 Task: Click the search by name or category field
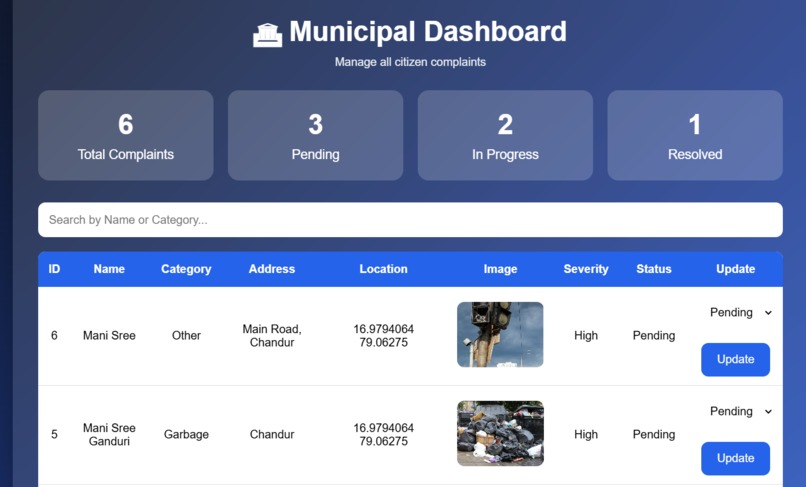410,220
